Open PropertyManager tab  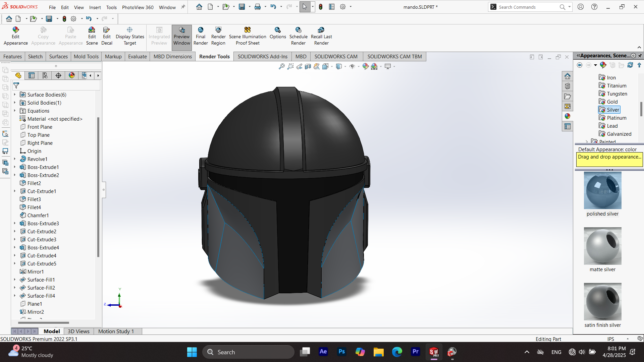(x=32, y=75)
